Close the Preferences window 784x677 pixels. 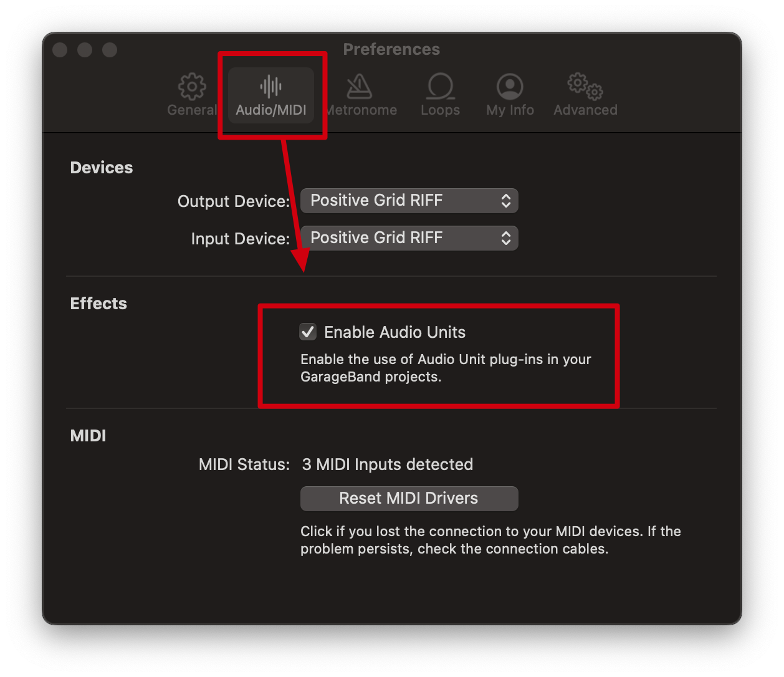60,50
